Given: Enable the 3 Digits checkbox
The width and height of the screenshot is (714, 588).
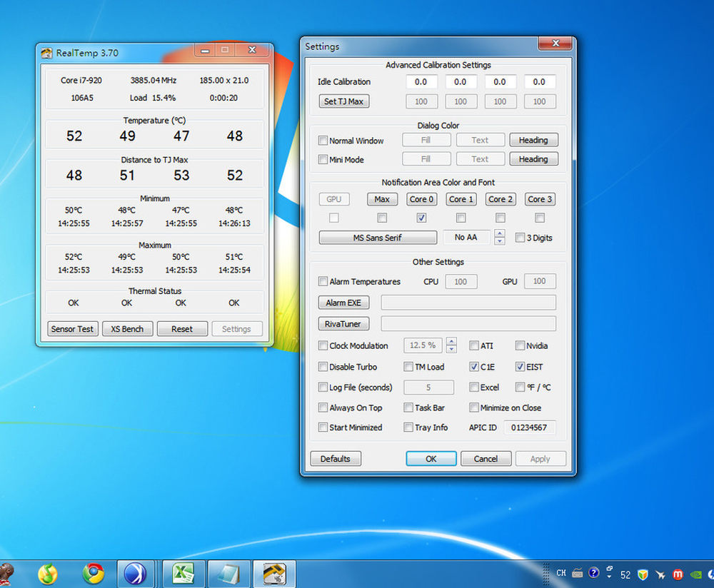Looking at the screenshot, I should 520,238.
